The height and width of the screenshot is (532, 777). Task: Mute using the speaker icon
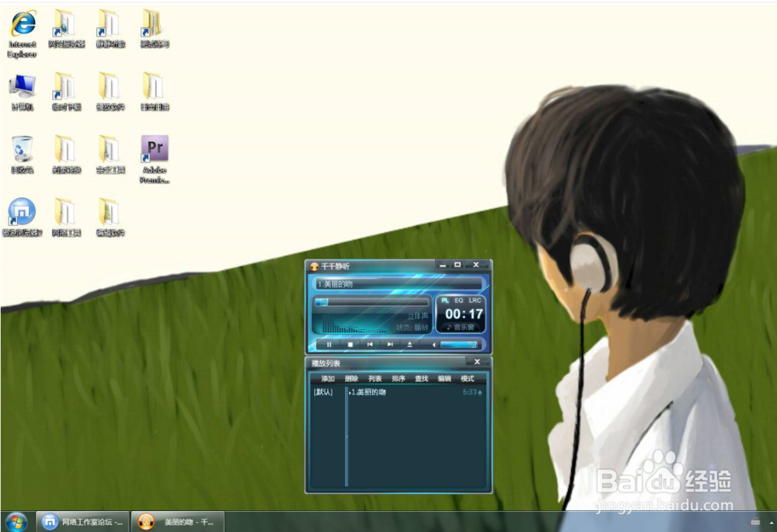[x=434, y=345]
